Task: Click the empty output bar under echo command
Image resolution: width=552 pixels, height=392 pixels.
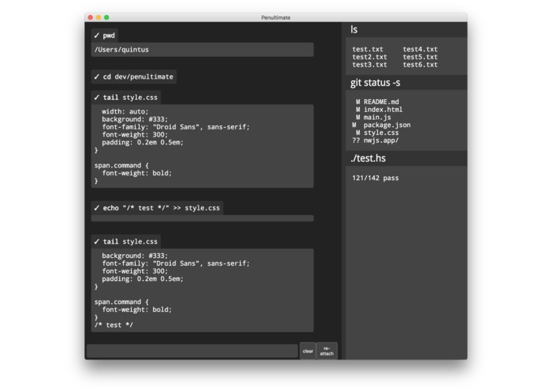Action: point(203,218)
